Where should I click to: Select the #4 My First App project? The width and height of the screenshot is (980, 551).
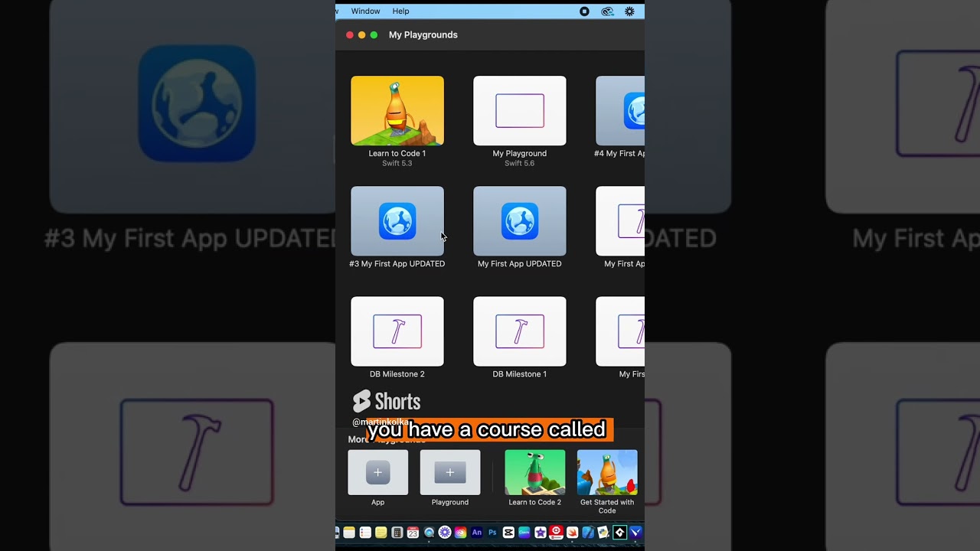(x=620, y=110)
